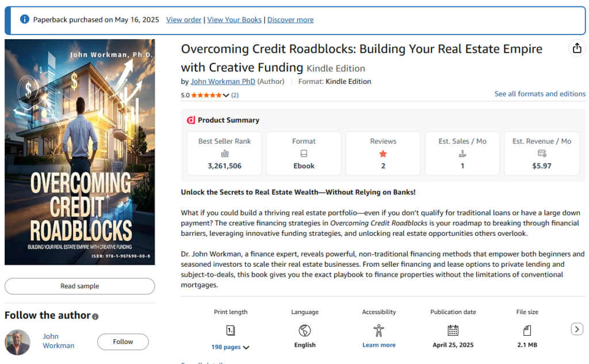The width and height of the screenshot is (589, 364).
Task: Click the Est. Revenue card icon
Action: click(x=541, y=154)
